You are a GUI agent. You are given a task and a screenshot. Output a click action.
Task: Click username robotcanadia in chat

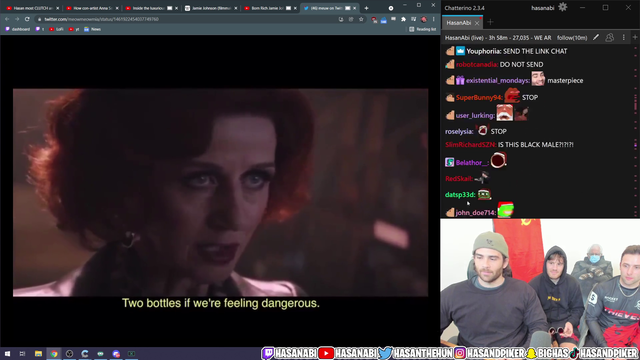[477, 64]
